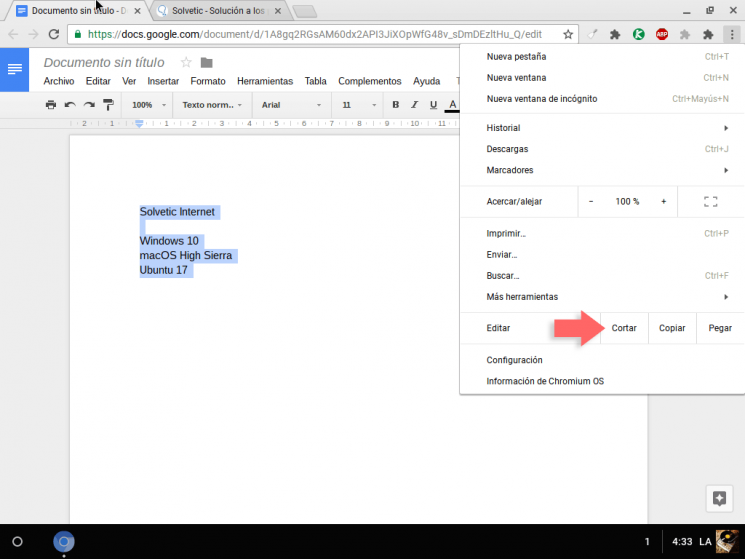Screen dimensions: 745x559
Task: Click the Pegar button
Action: (720, 328)
